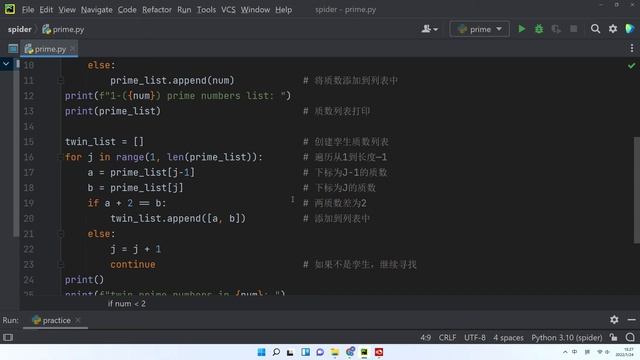Click the PyCharm logo in title bar
The image size is (640, 360).
(10, 9)
